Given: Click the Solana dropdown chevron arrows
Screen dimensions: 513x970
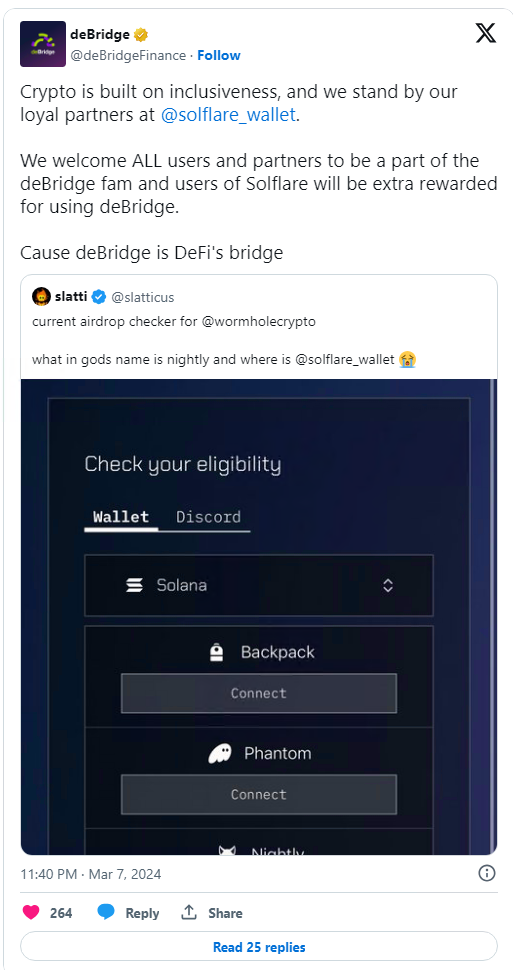Looking at the screenshot, I should pos(388,585).
